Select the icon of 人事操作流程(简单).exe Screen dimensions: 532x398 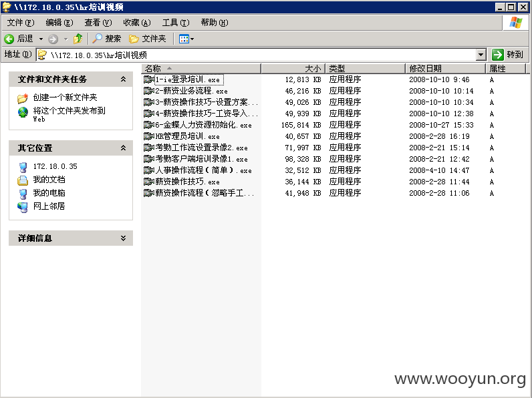[x=148, y=170]
